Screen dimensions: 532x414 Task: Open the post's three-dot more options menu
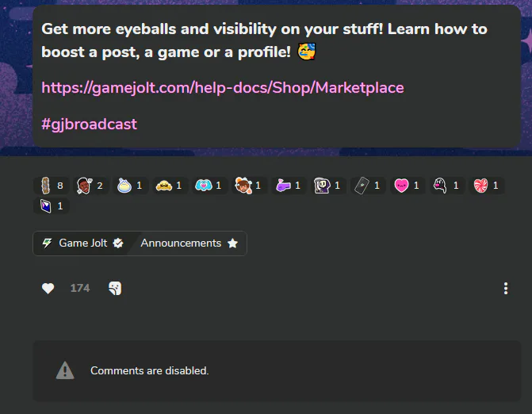506,288
